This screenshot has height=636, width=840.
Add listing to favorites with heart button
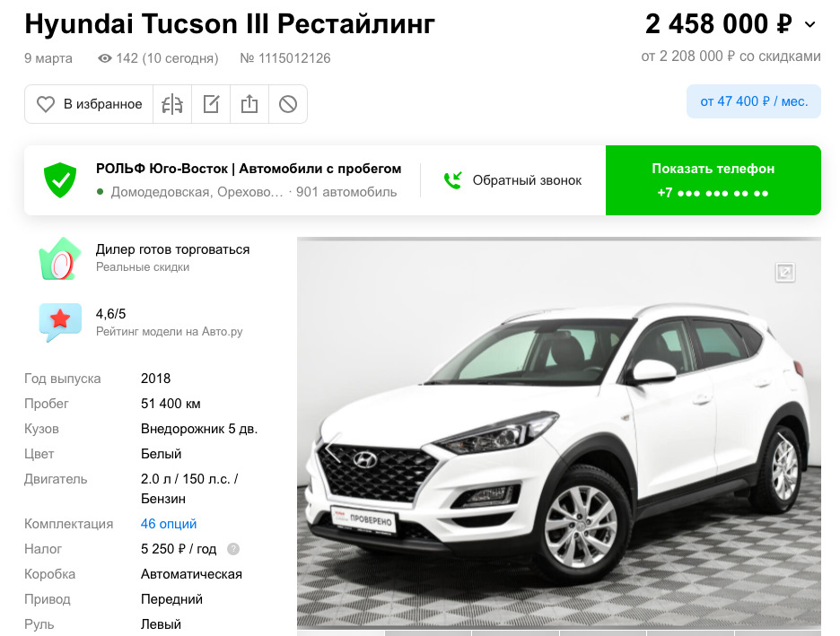[89, 104]
